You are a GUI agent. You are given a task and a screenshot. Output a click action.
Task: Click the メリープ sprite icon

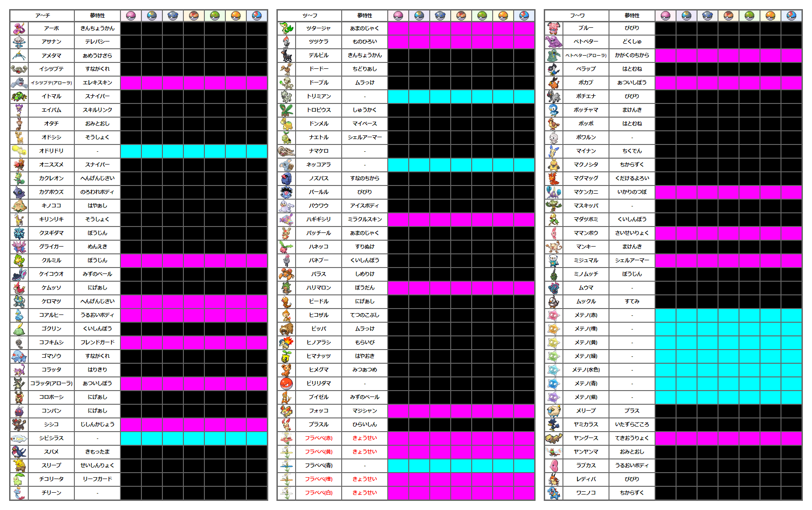(x=554, y=411)
